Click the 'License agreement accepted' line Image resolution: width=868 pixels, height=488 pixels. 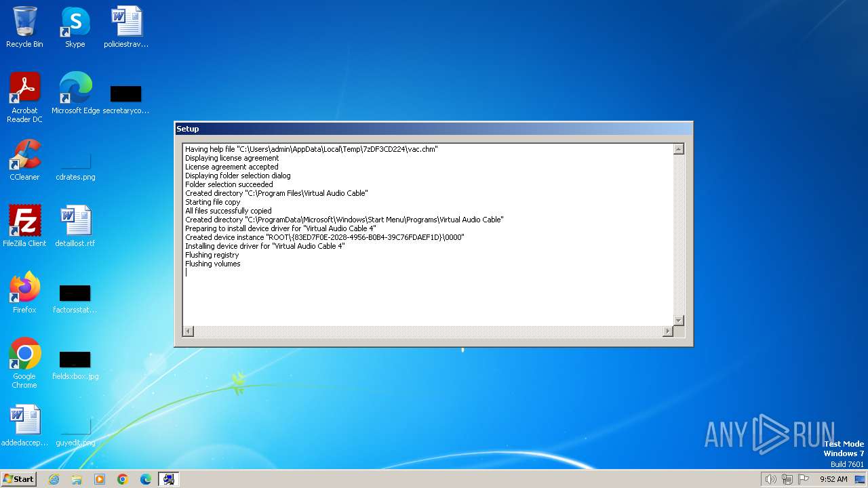pyautogui.click(x=232, y=167)
